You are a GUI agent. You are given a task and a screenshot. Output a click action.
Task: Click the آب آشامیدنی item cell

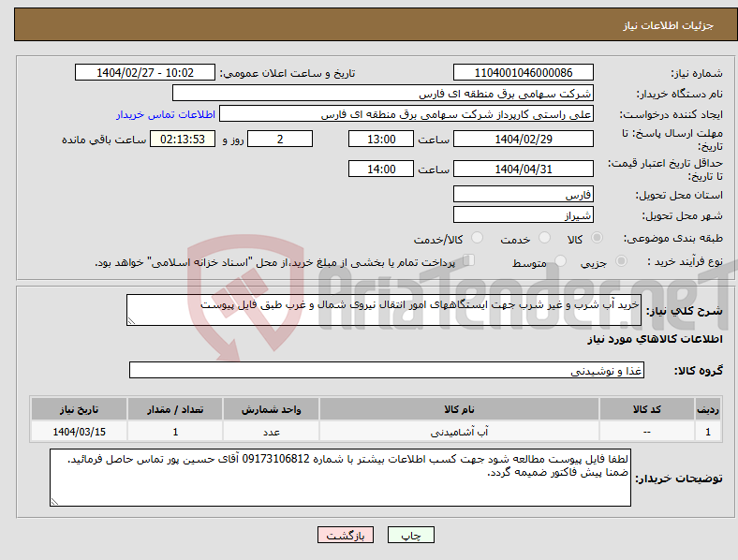tap(459, 432)
